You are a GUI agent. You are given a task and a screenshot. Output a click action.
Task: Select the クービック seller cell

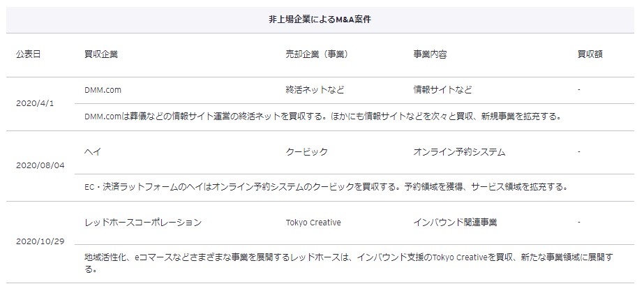tap(306, 151)
